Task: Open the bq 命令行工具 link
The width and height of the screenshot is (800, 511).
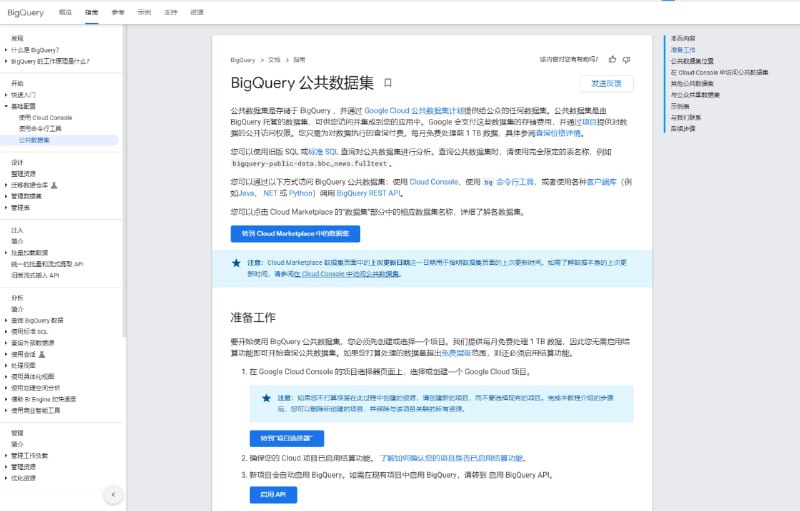Action: (509, 182)
